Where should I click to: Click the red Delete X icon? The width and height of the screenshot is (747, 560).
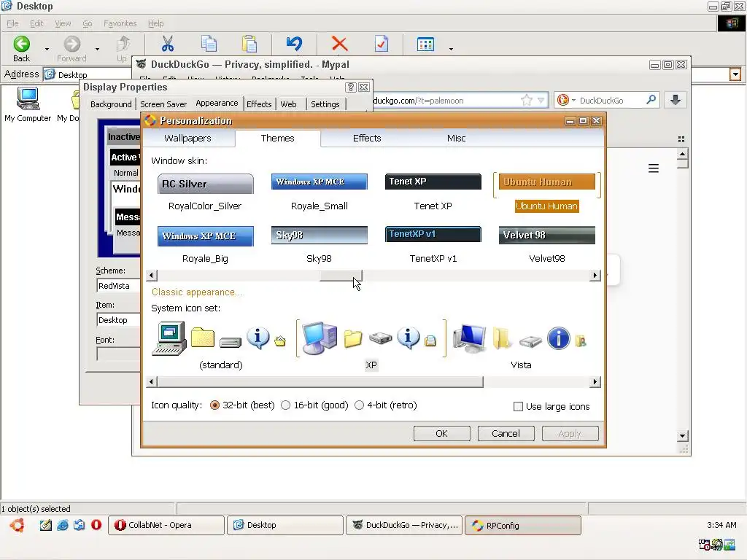(x=339, y=44)
